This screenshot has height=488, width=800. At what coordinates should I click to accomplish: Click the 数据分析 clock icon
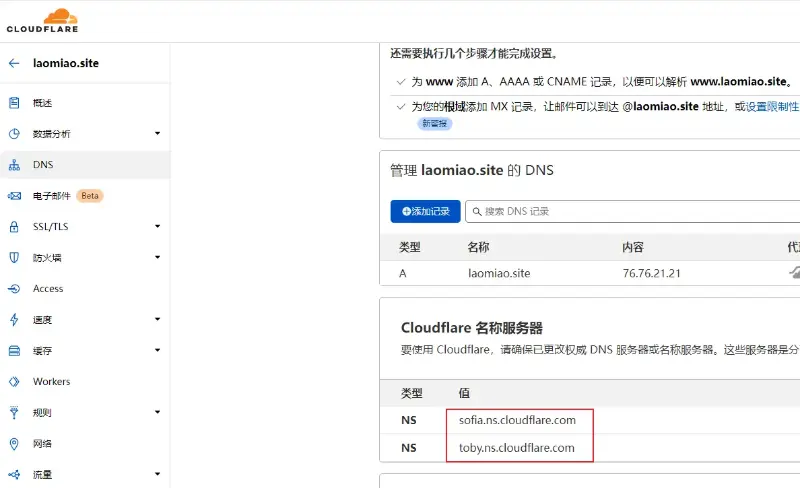(14, 134)
